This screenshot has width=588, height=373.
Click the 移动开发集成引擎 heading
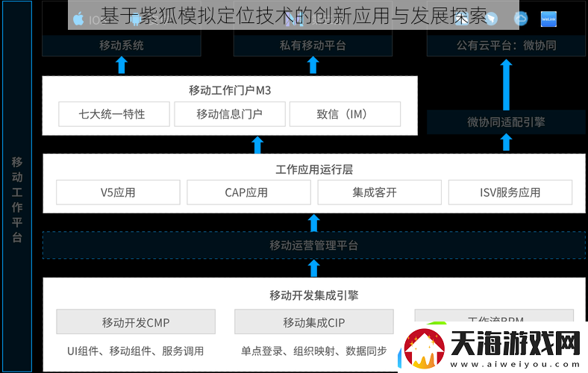click(314, 295)
